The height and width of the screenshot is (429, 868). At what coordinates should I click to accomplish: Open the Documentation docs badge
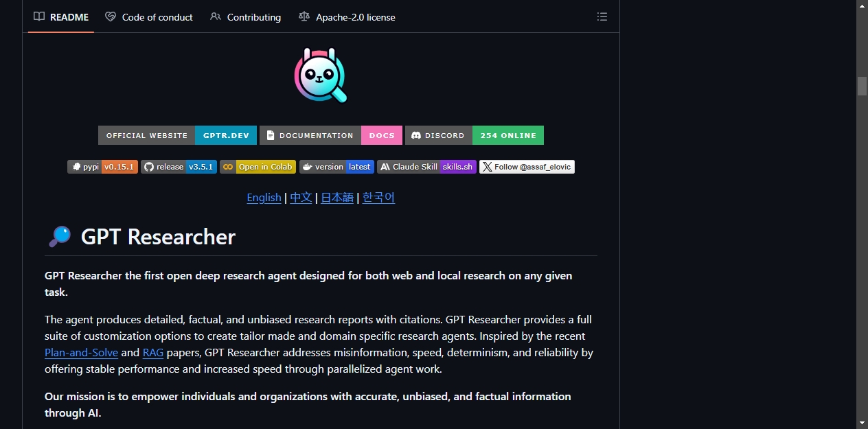pos(330,135)
